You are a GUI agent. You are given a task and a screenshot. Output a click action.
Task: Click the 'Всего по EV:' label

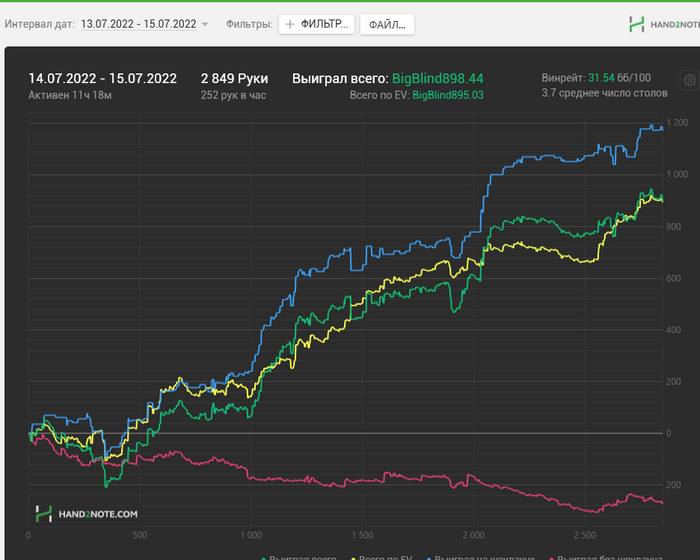(x=379, y=95)
